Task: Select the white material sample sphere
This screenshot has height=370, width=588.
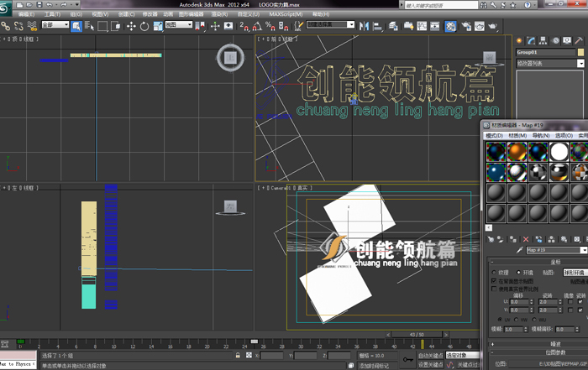Action: point(559,151)
